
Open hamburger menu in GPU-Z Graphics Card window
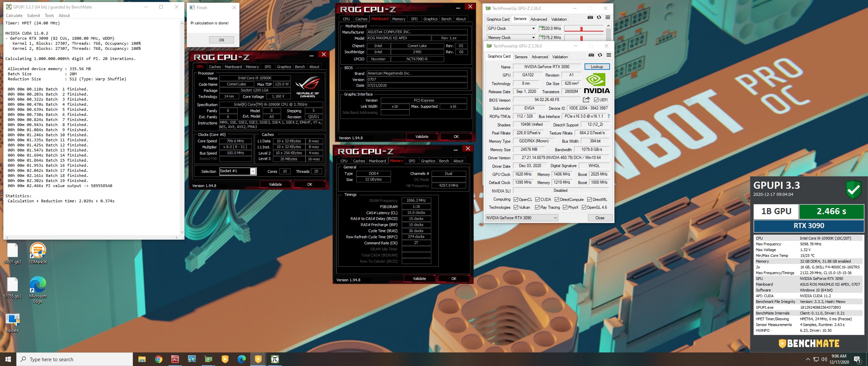coord(609,55)
